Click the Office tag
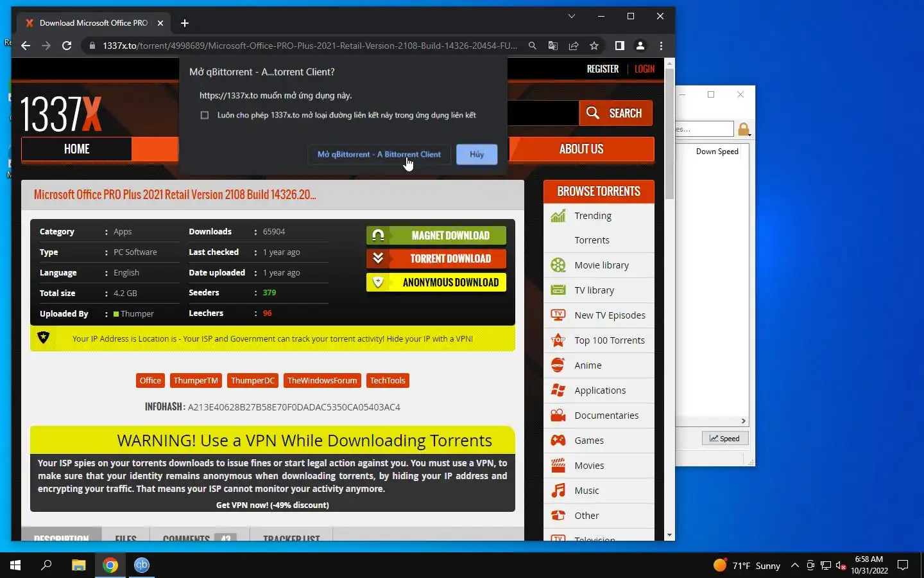The width and height of the screenshot is (924, 578). pyautogui.click(x=150, y=381)
